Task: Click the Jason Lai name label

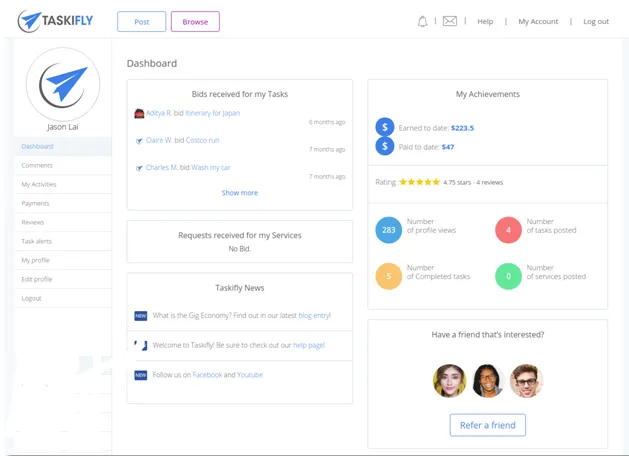Action: pos(63,127)
